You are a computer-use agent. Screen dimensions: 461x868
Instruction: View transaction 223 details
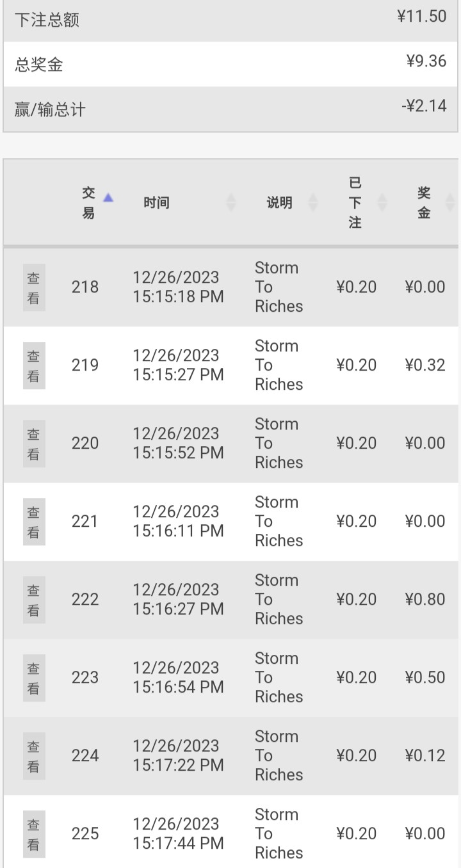coord(34,678)
